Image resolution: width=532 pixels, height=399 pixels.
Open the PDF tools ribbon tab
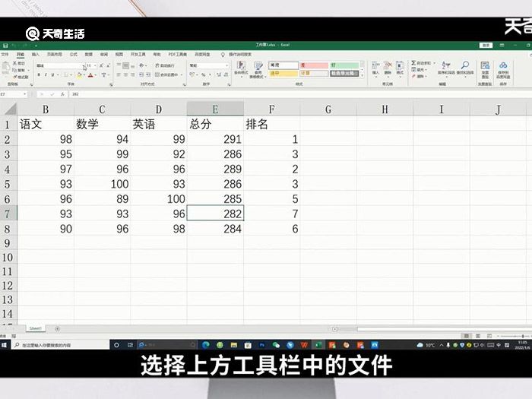point(177,54)
